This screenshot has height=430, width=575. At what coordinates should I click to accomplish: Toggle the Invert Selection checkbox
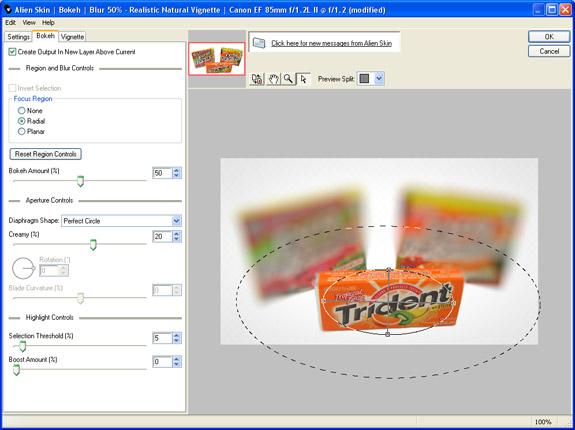coord(12,88)
